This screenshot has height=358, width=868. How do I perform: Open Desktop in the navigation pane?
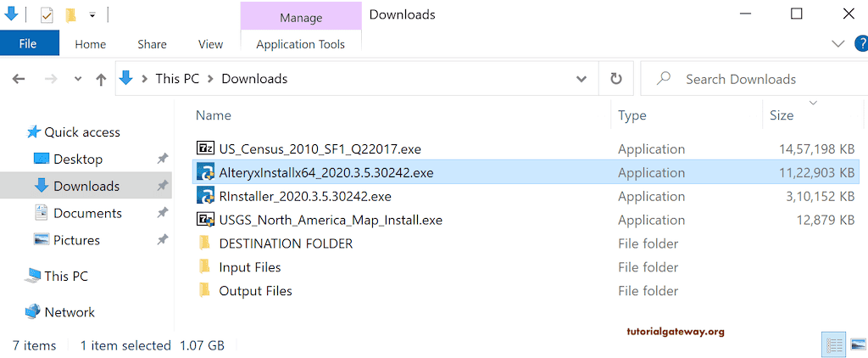[78, 159]
